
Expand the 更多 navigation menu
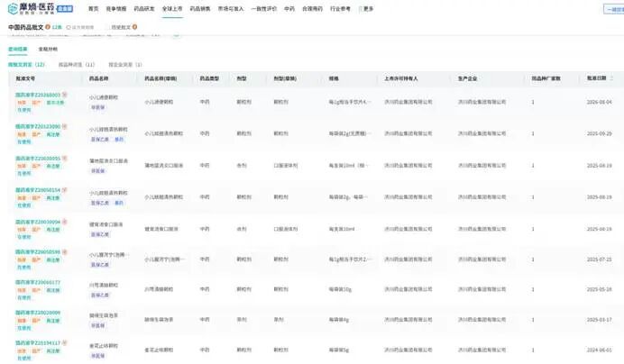[366, 9]
